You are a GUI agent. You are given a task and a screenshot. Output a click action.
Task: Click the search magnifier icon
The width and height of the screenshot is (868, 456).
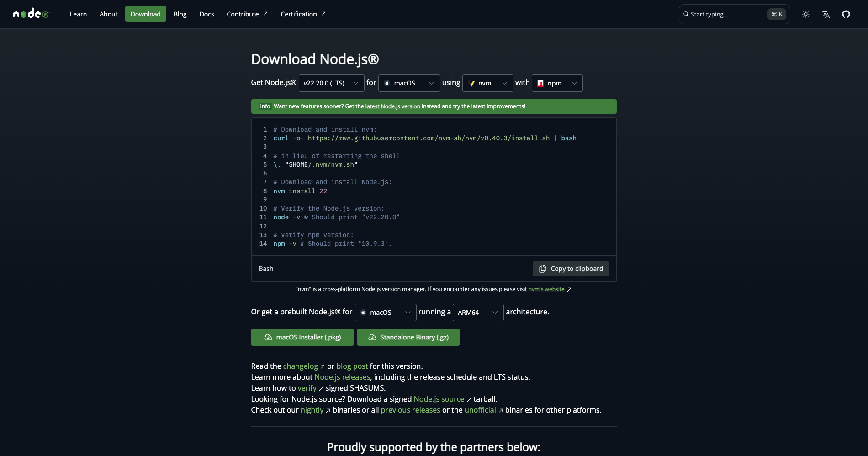[686, 14]
